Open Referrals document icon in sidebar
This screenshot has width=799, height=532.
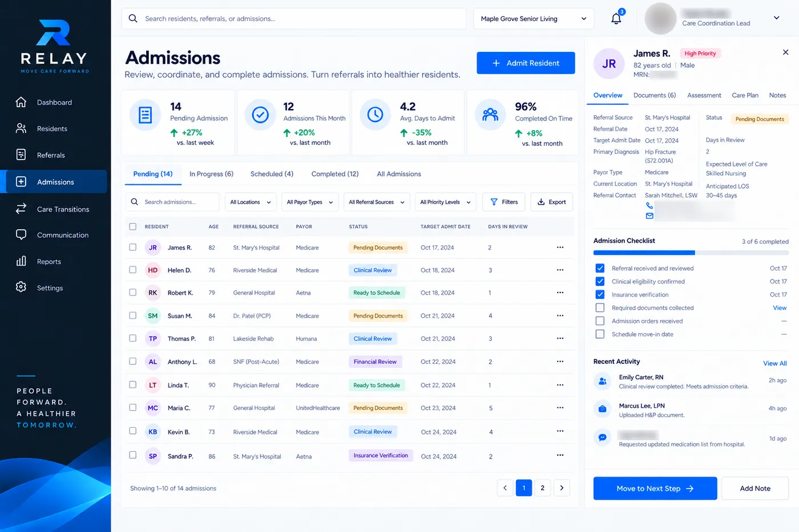tap(21, 155)
